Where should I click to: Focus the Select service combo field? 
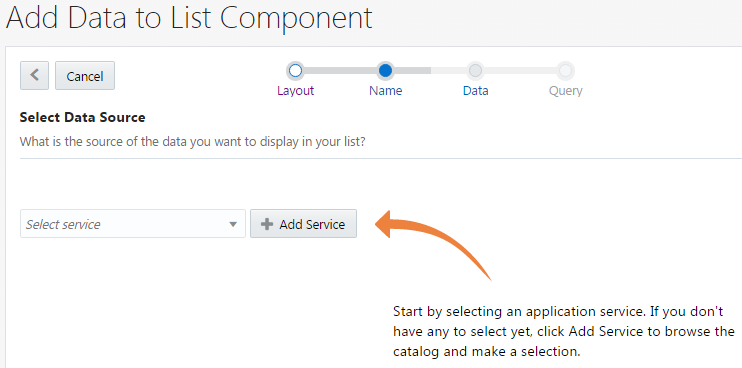[133, 224]
